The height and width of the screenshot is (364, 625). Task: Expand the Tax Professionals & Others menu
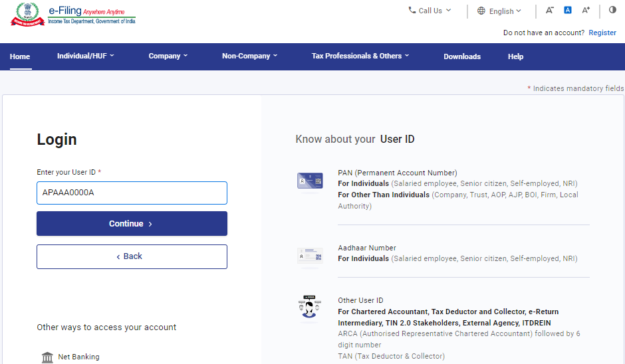[x=360, y=56]
